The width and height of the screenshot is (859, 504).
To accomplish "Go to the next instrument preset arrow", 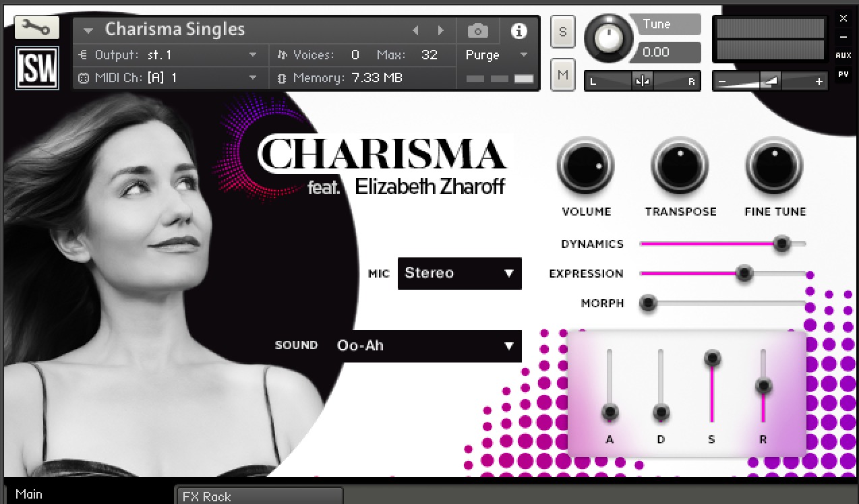I will coord(440,30).
